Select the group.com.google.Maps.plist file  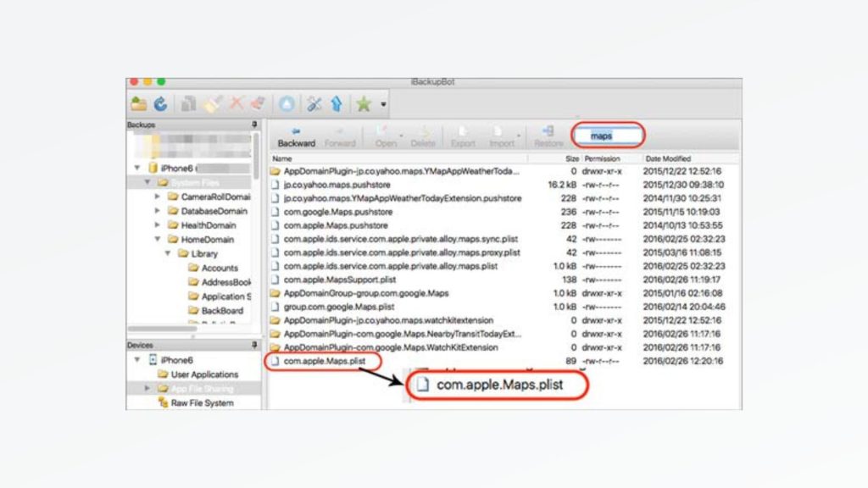click(x=504, y=307)
